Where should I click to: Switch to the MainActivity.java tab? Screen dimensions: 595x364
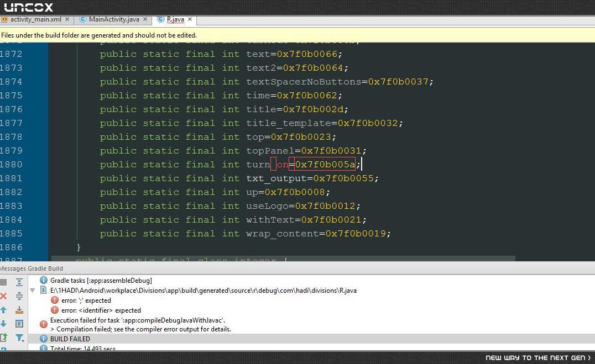[114, 19]
